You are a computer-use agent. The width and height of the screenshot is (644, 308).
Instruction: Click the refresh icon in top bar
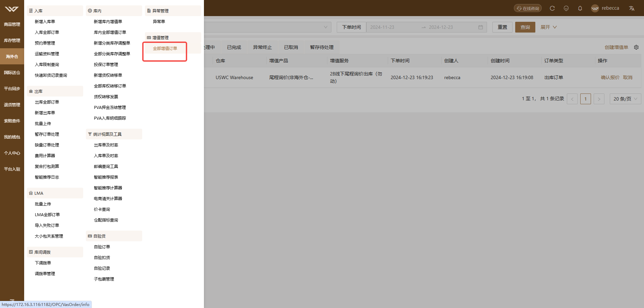(552, 8)
